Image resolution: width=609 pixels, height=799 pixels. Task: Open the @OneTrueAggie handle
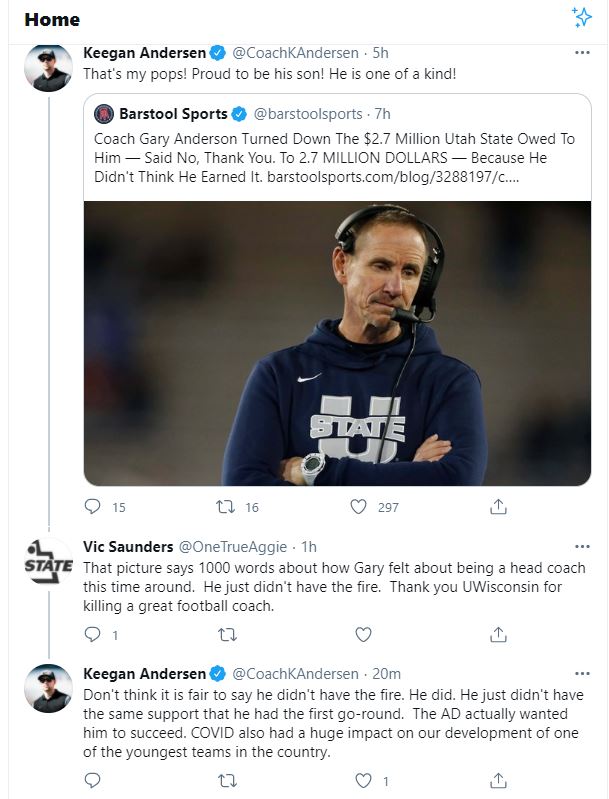pyautogui.click(x=232, y=547)
